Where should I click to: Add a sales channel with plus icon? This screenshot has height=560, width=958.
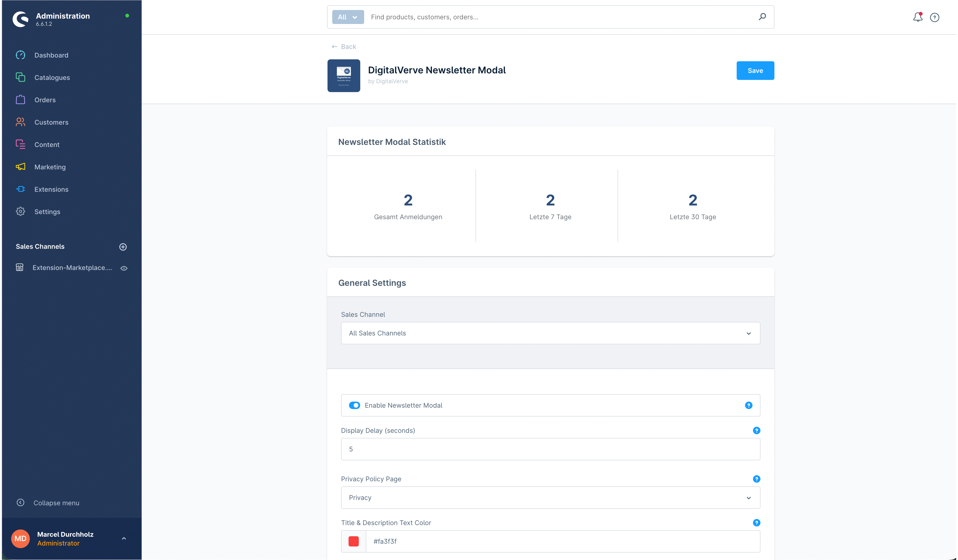(123, 247)
